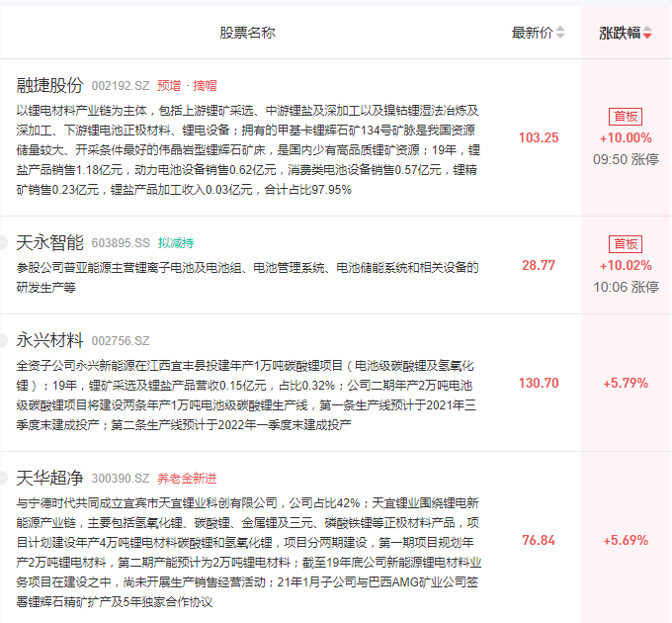
Task: Click 首板 badge for 天永智能
Action: pos(626,243)
